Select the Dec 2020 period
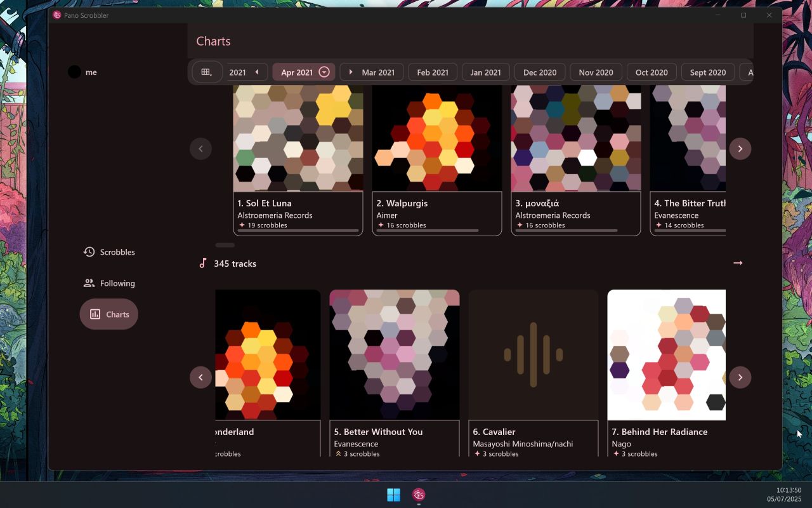The image size is (812, 508). click(x=540, y=72)
